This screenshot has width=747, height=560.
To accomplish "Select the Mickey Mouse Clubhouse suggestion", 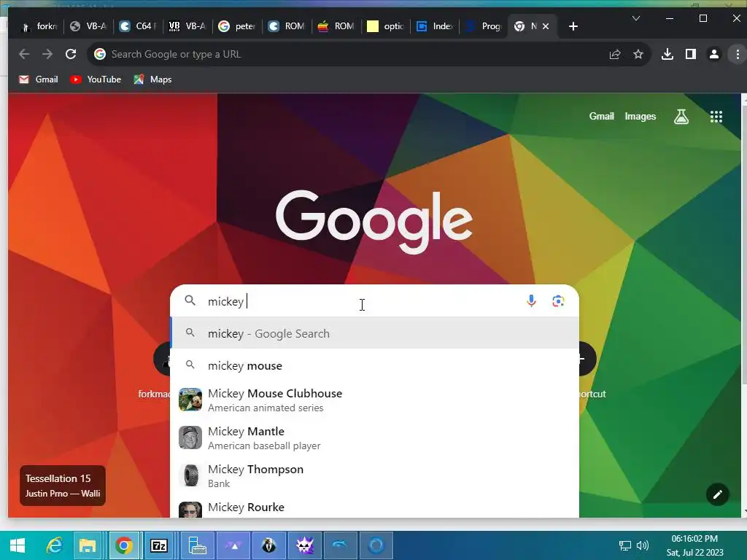I will coord(375,400).
